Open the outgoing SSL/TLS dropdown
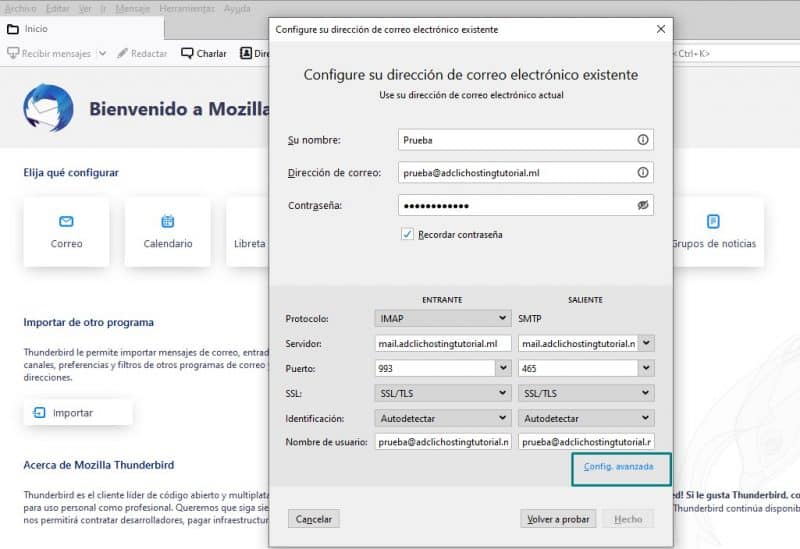The image size is (800, 549). pyautogui.click(x=586, y=393)
